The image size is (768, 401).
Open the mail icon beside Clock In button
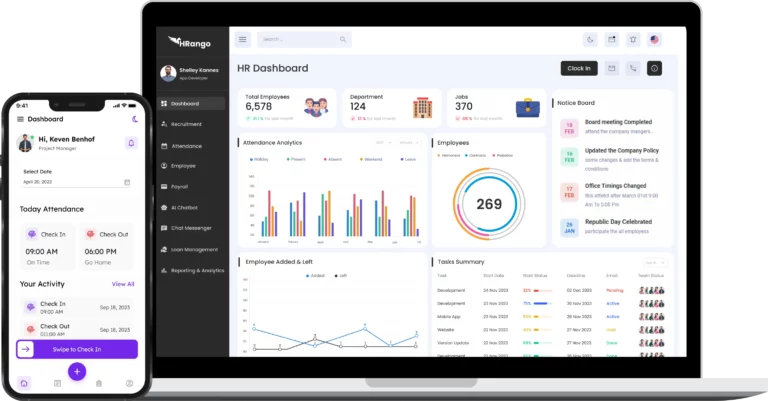click(611, 68)
